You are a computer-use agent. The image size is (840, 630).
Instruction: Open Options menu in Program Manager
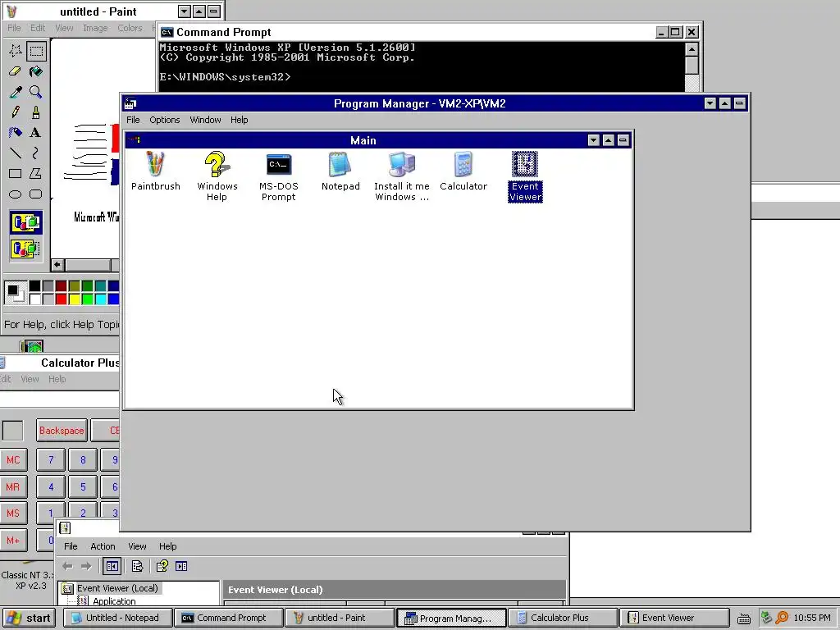164,120
